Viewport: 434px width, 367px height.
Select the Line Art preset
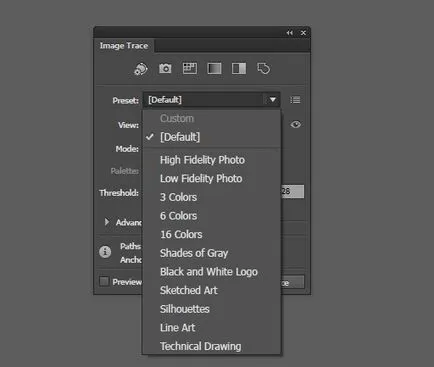point(212,328)
